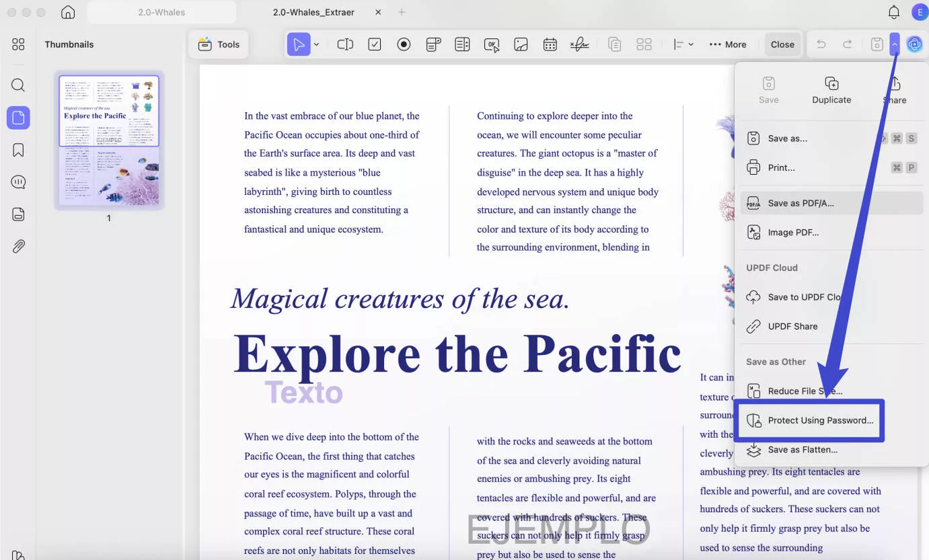Select the Dropdown form field tool
This screenshot has width=929, height=560.
(433, 44)
